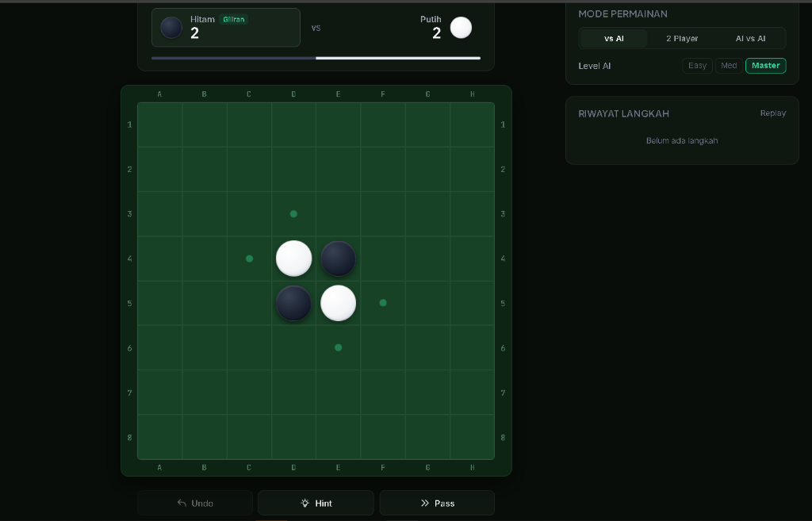Click the Belum ada langkah text
This screenshot has width=812, height=521.
pos(681,140)
